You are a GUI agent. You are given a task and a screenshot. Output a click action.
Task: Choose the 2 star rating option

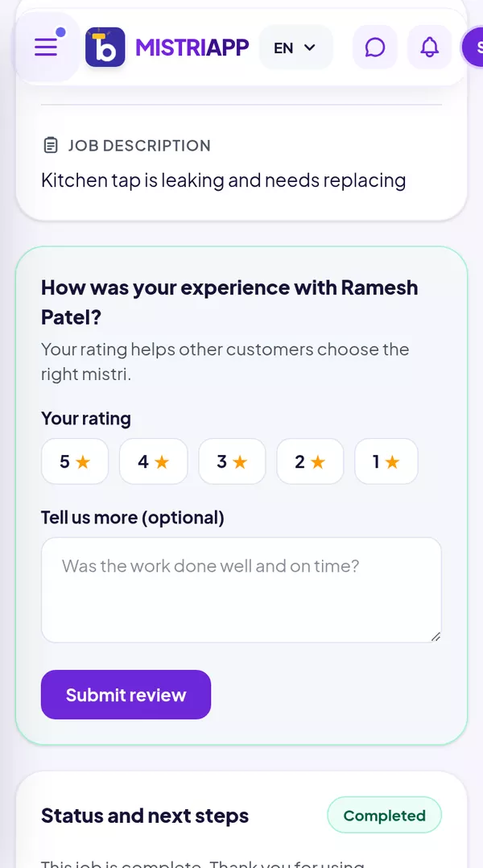pyautogui.click(x=310, y=461)
